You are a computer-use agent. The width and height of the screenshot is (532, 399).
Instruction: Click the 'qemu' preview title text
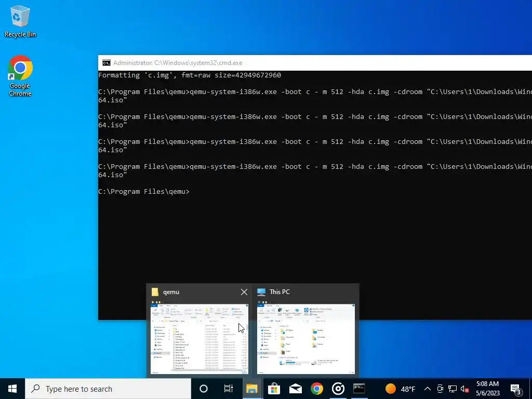click(x=171, y=292)
